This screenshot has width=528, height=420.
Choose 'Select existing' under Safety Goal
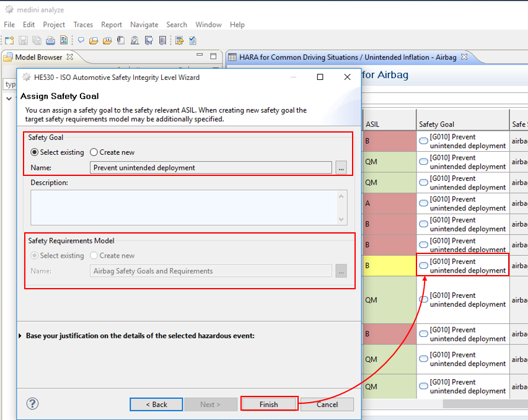click(x=35, y=152)
